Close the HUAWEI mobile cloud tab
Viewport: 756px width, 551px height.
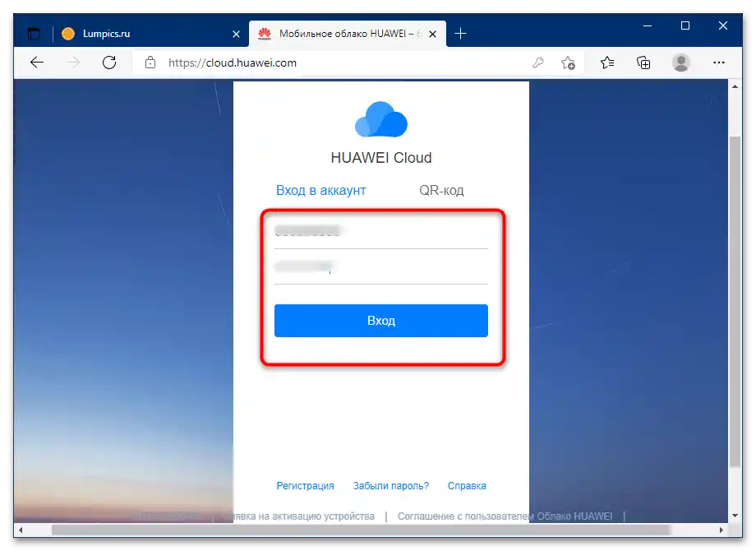432,35
